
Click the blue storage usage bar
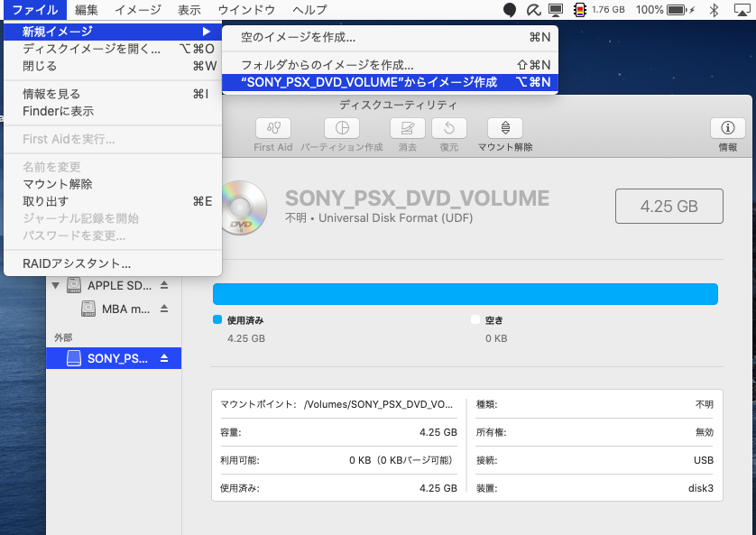click(x=465, y=293)
